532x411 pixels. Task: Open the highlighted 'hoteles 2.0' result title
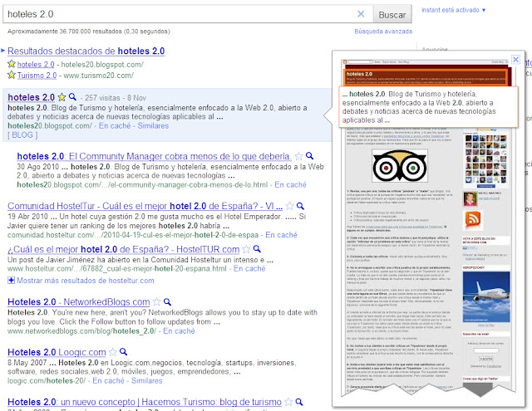point(31,98)
